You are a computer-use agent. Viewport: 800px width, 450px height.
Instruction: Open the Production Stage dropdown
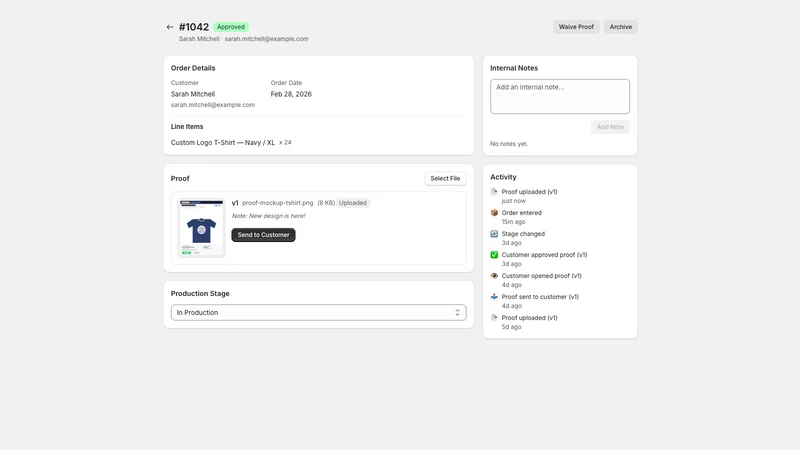(318, 312)
